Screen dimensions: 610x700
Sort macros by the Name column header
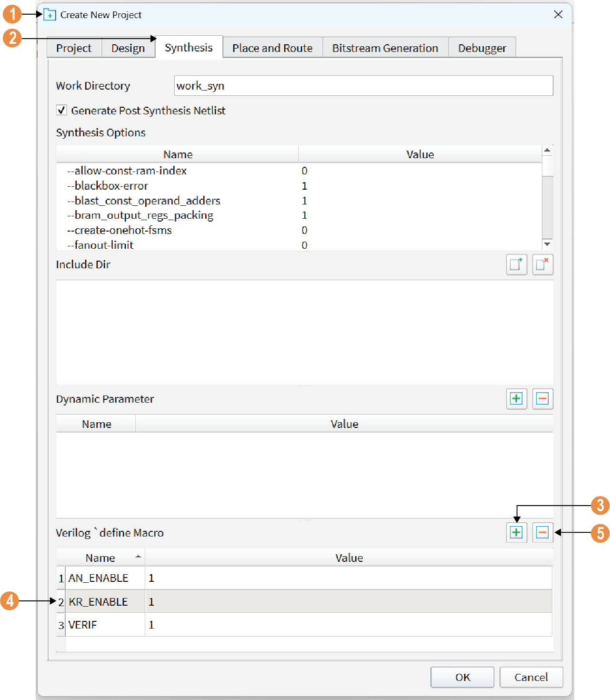(100, 558)
